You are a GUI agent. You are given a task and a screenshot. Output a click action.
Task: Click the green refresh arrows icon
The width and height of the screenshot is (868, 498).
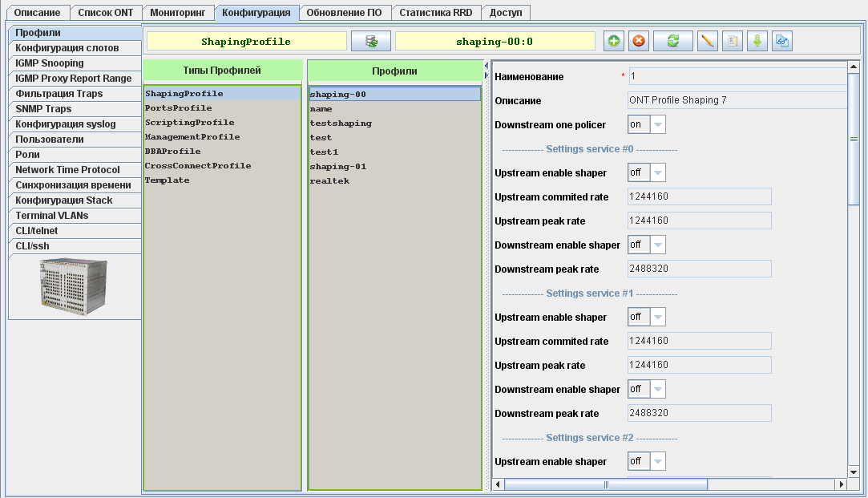tap(673, 41)
